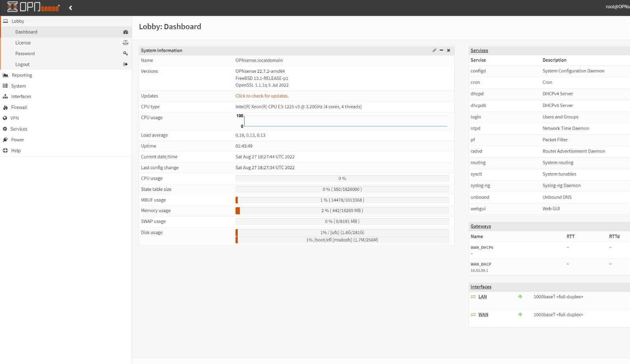Click the VPN globe icon
The image size is (630, 364).
(5, 118)
